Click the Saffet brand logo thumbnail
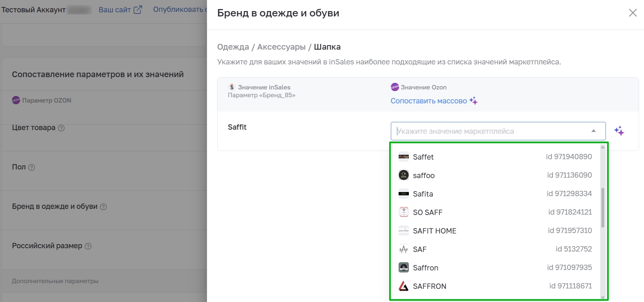The image size is (644, 302). tap(404, 157)
